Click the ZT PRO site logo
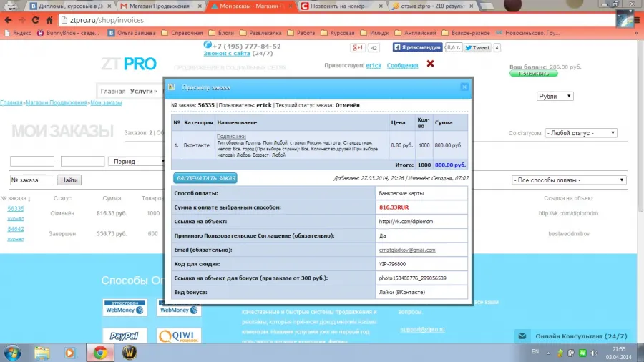Viewport: 644px width, 362px height. click(x=129, y=64)
